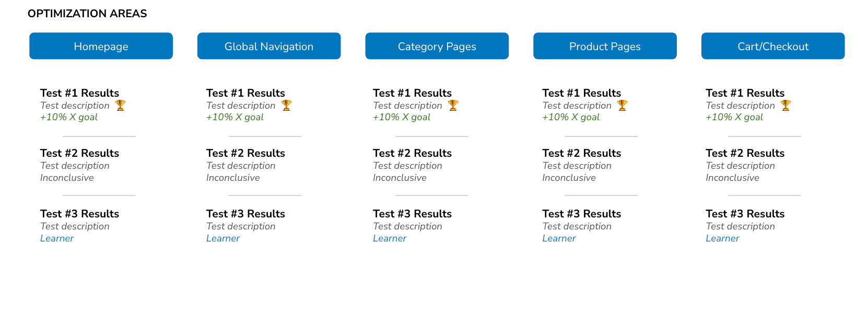The image size is (868, 323).
Task: Click +10% X goal under Product Pages
Action: coord(571,117)
